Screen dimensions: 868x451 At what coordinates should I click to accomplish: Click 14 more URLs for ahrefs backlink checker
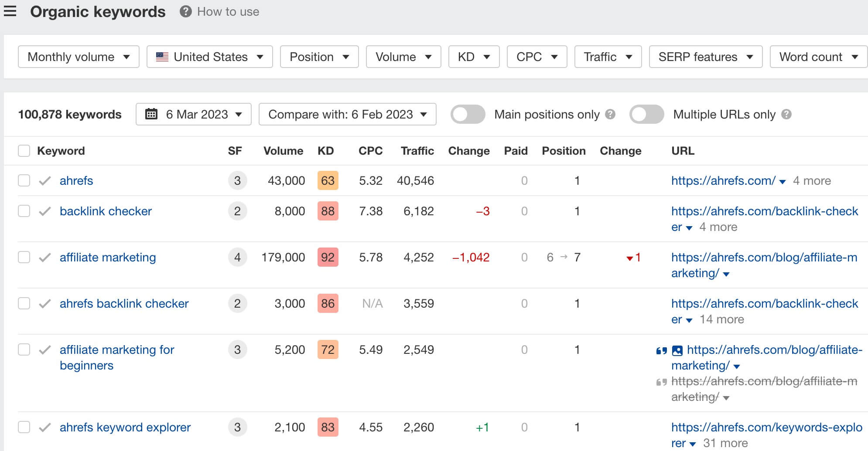click(721, 319)
